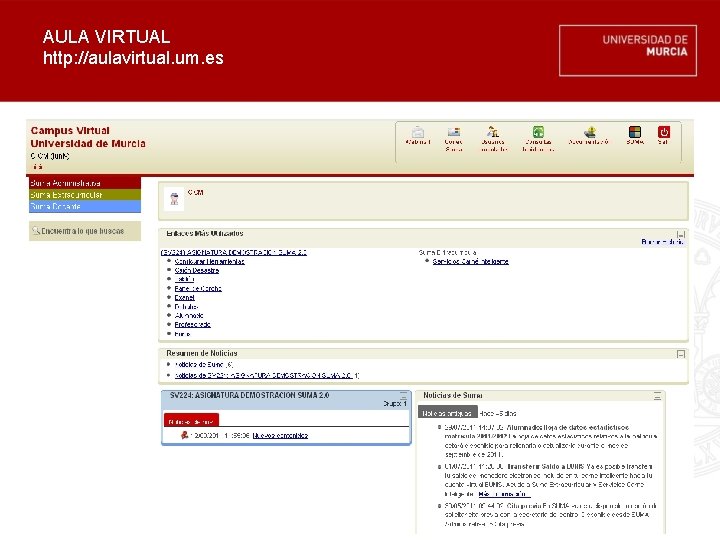
Task: Collapse the Resumen de Noticias panel
Action: tap(681, 354)
